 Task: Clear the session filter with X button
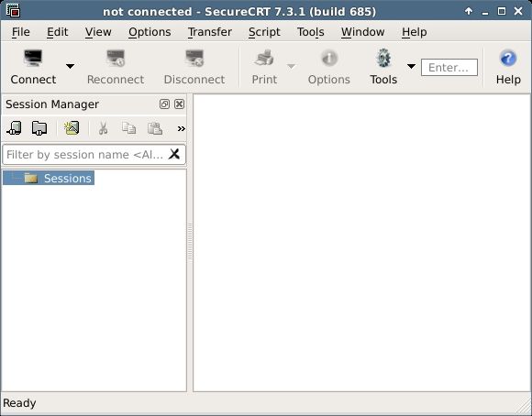tap(174, 154)
